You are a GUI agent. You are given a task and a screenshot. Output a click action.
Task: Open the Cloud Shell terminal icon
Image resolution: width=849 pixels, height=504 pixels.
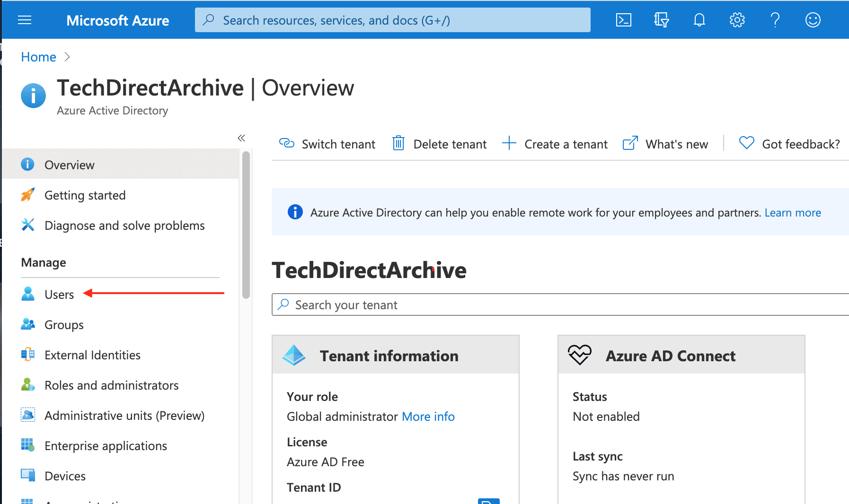623,20
